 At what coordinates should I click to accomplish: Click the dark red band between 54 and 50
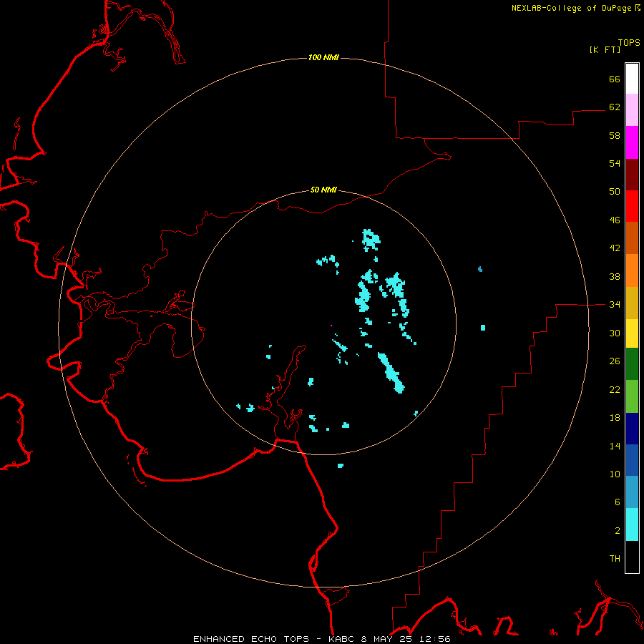pyautogui.click(x=632, y=175)
